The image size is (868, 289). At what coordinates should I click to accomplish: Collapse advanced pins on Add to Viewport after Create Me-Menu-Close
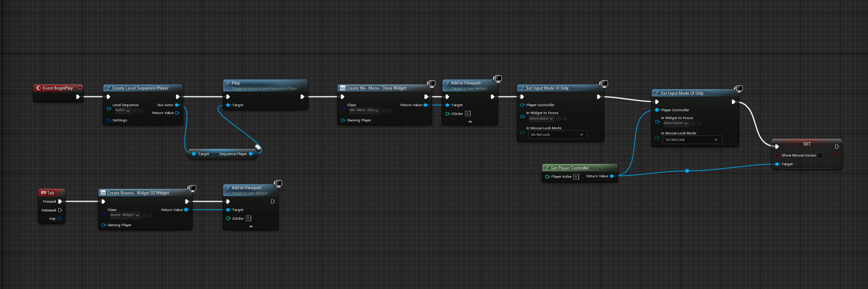tap(470, 122)
